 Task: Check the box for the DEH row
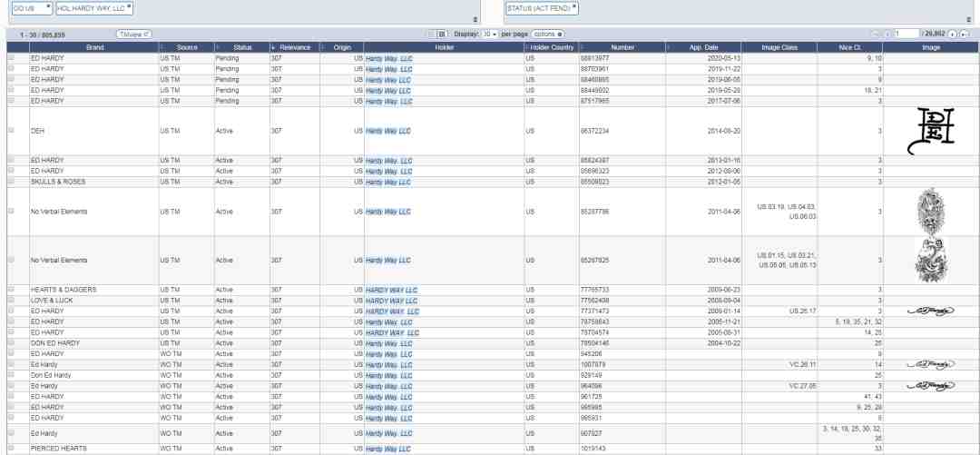[11, 130]
